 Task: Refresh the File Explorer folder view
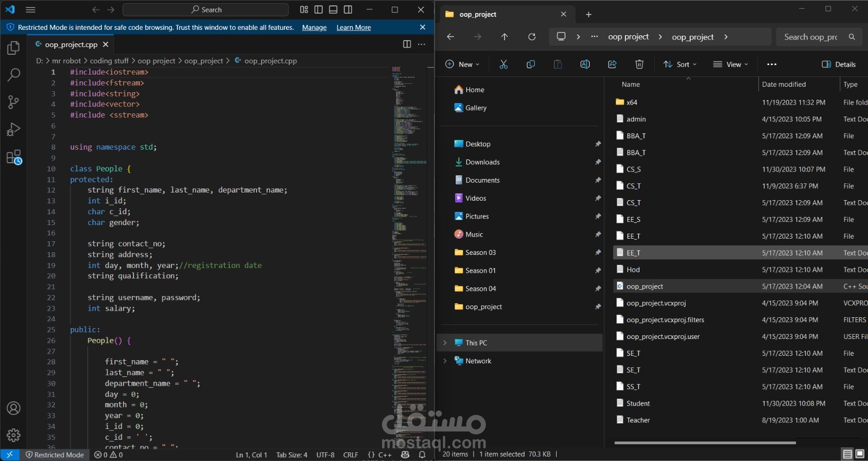pyautogui.click(x=532, y=37)
